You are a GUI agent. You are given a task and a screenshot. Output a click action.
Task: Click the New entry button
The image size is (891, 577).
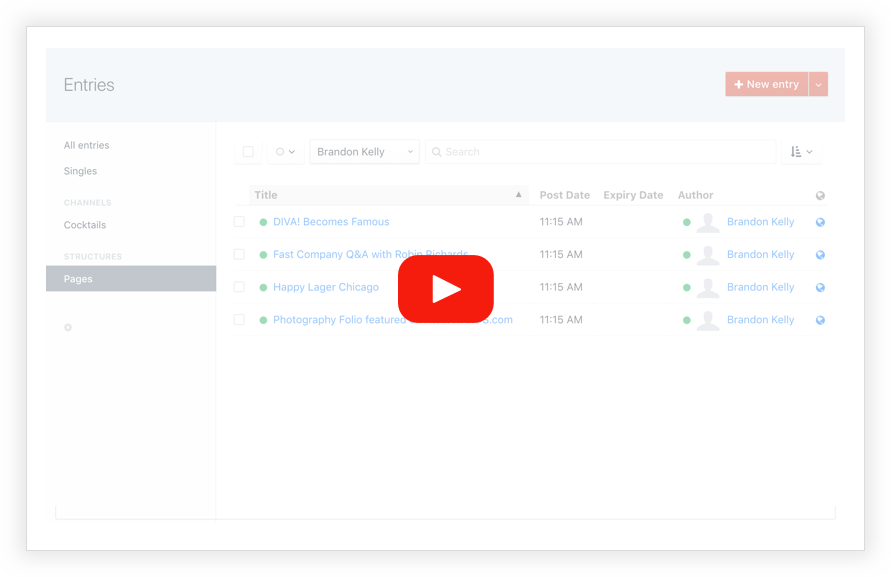click(x=767, y=84)
